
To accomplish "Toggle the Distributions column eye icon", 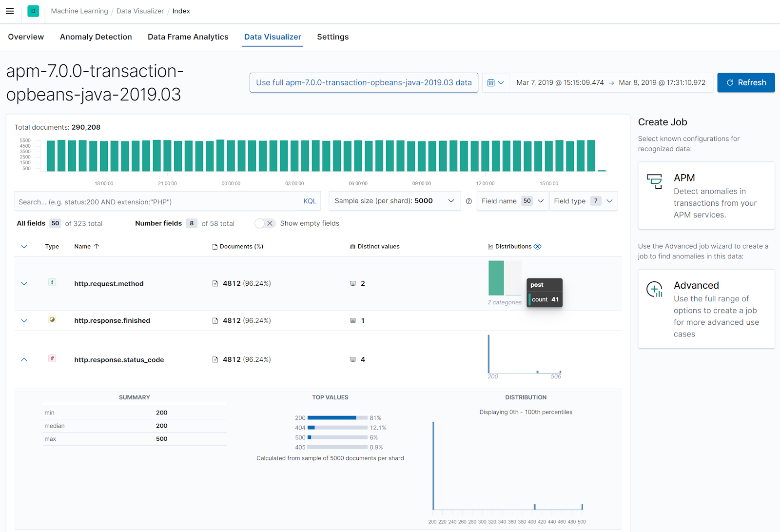I will pyautogui.click(x=537, y=247).
